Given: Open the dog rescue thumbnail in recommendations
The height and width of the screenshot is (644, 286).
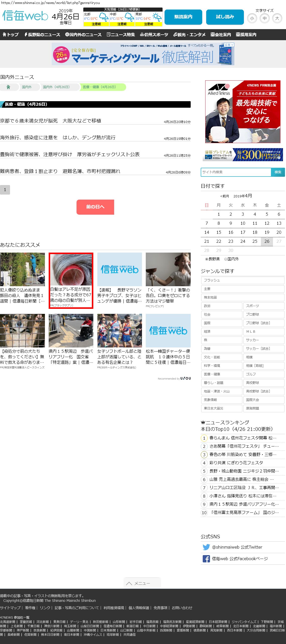Looking at the screenshot, I should coord(22,330).
